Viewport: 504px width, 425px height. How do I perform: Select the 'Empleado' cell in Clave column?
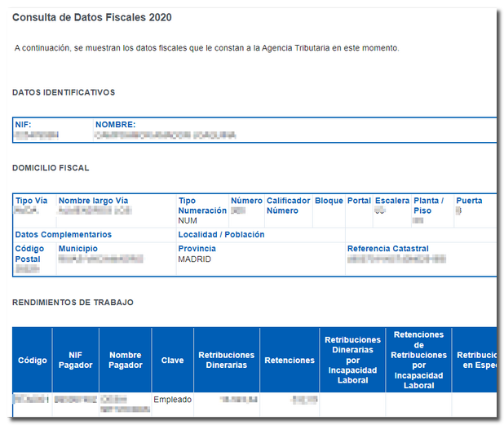[172, 400]
